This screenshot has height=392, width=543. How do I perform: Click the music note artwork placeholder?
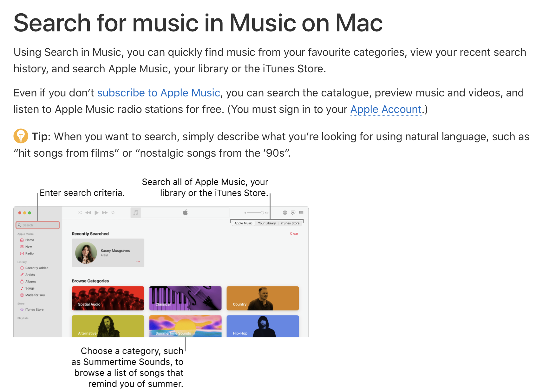[136, 212]
